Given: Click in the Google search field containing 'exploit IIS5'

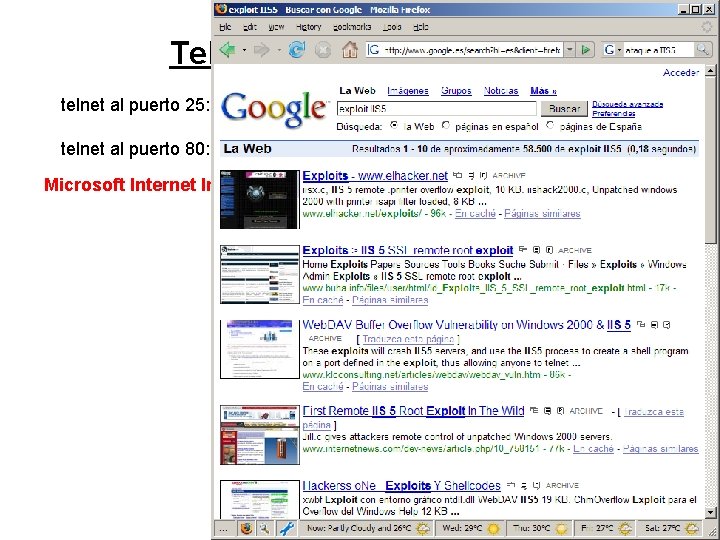Looking at the screenshot, I should (437, 109).
